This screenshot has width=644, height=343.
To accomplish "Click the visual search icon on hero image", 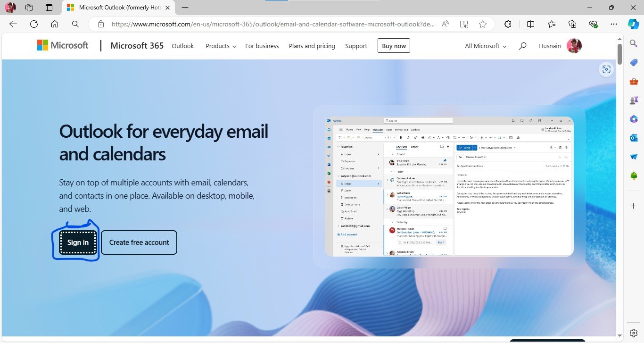I will coord(606,70).
